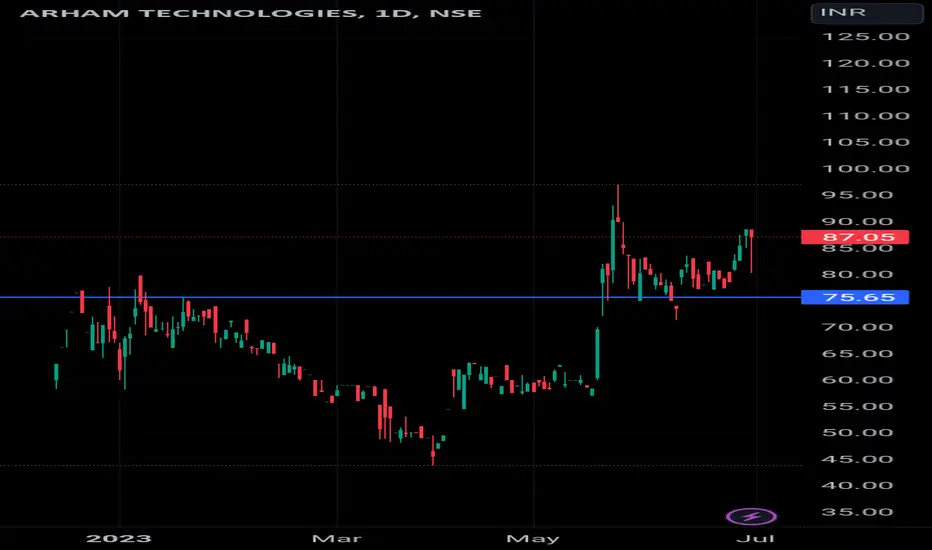Click the 95.00 price scale value
This screenshot has height=550, width=932.
coord(857,195)
